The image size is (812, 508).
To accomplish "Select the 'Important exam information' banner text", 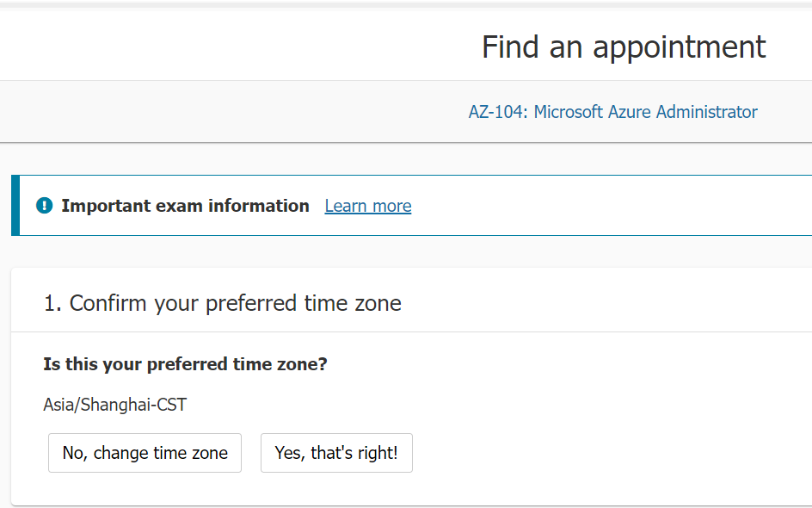I will click(x=185, y=206).
